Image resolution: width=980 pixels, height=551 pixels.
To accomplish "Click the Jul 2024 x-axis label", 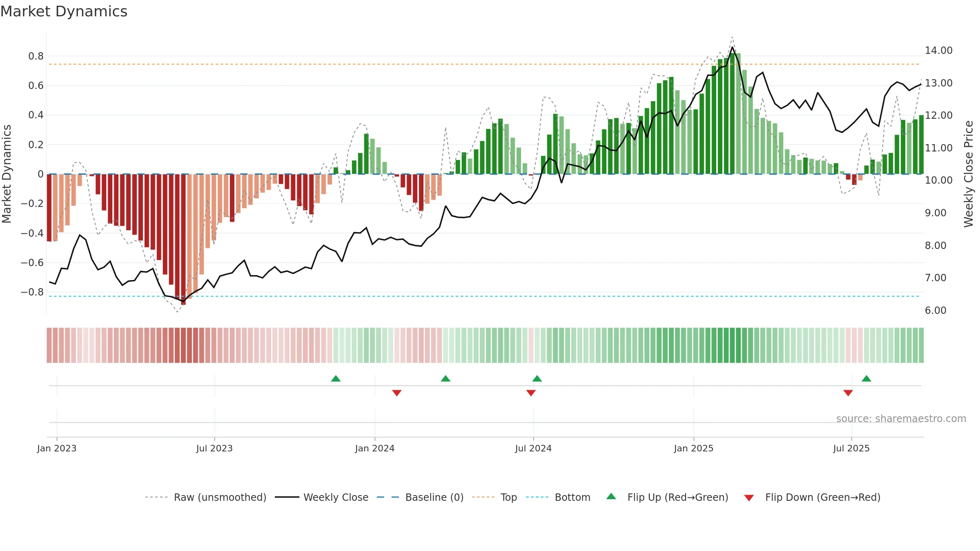I will pos(533,448).
